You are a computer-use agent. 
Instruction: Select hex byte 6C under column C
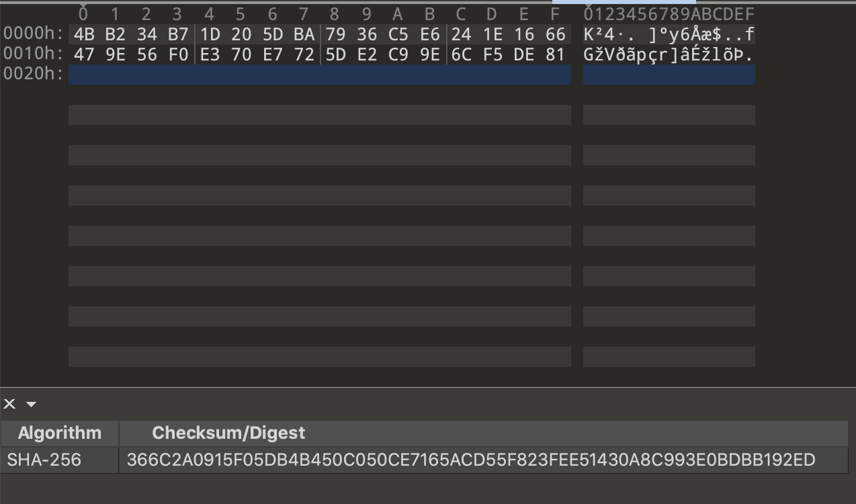[x=462, y=54]
